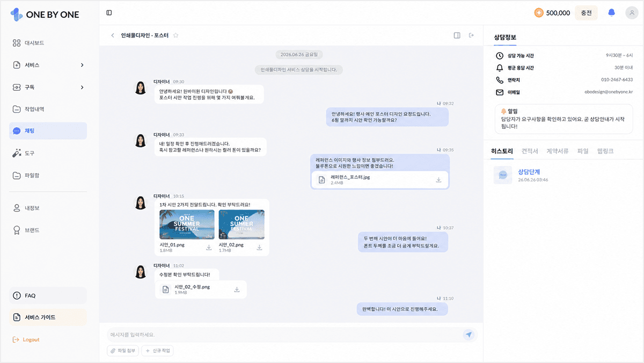This screenshot has width=644, height=363.
Task: Click the 도구 magic wand icon
Action: 17,153
